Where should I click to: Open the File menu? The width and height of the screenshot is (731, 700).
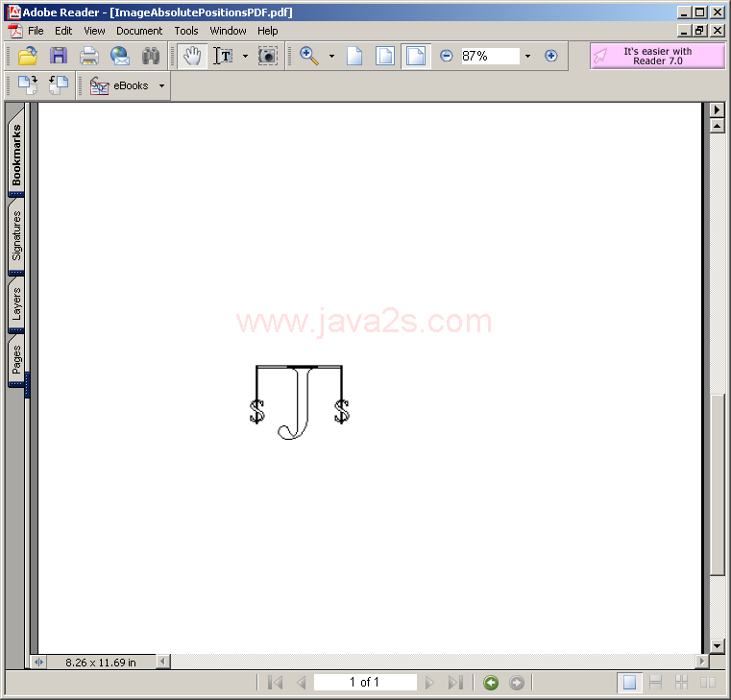click(x=36, y=31)
